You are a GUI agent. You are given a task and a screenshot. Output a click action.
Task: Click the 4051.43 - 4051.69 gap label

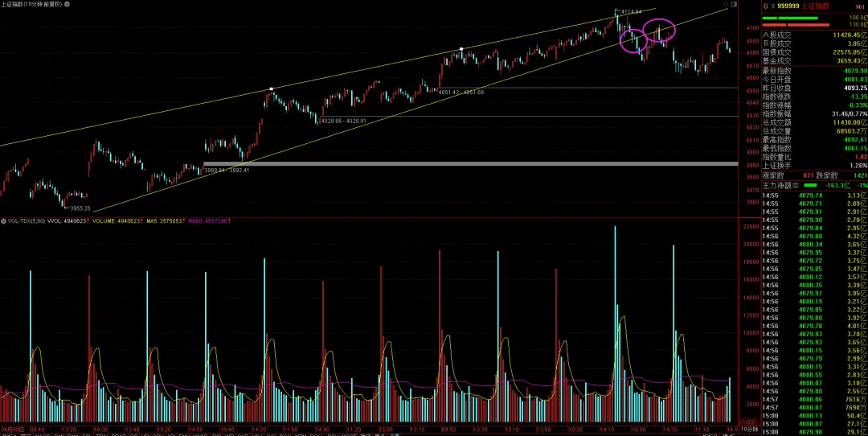click(461, 92)
